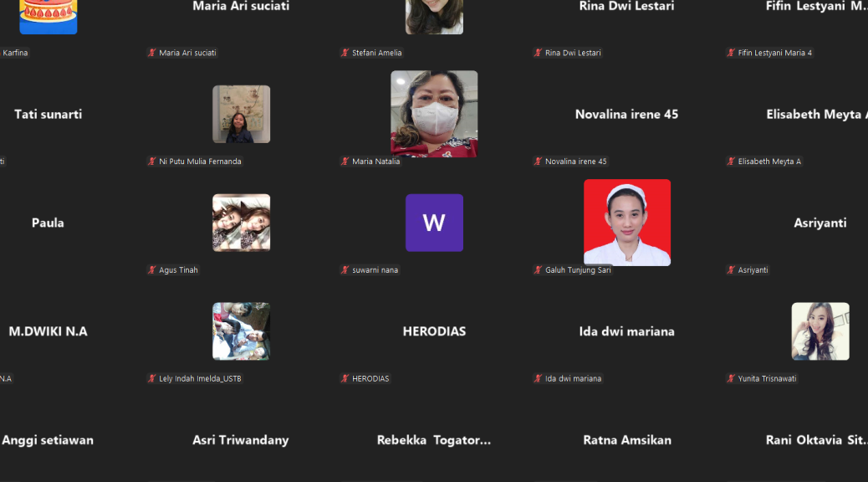
Task: Click Yunita Trisnawati's muted mic icon
Action: [731, 379]
